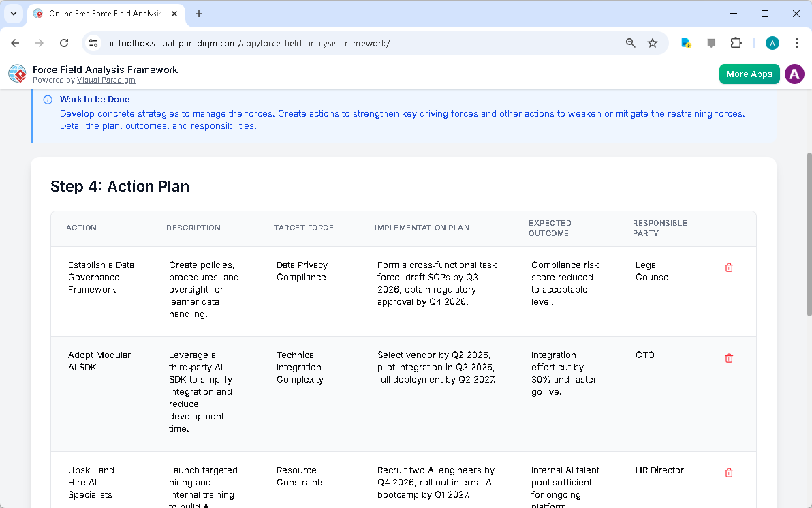Click the Force Field Analysis Framework logo
The image size is (812, 508).
pyautogui.click(x=16, y=74)
